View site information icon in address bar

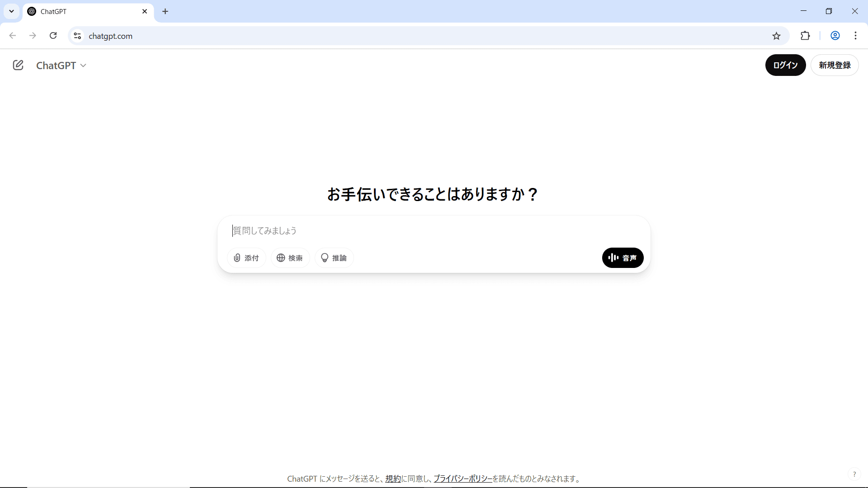[x=77, y=36]
